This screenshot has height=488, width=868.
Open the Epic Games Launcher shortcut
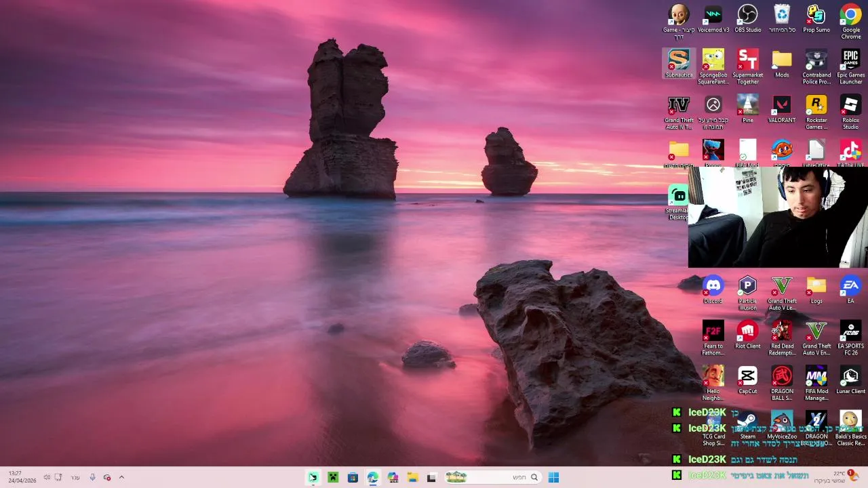(850, 67)
